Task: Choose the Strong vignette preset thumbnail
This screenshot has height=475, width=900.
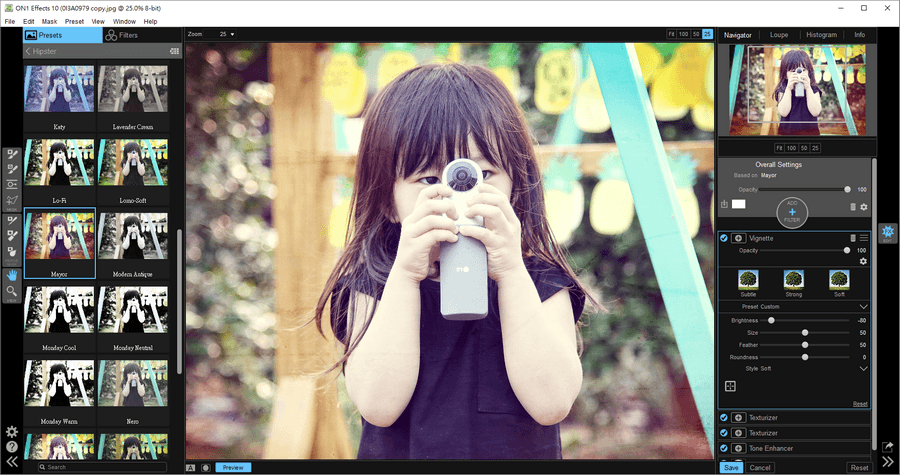Action: coord(793,280)
